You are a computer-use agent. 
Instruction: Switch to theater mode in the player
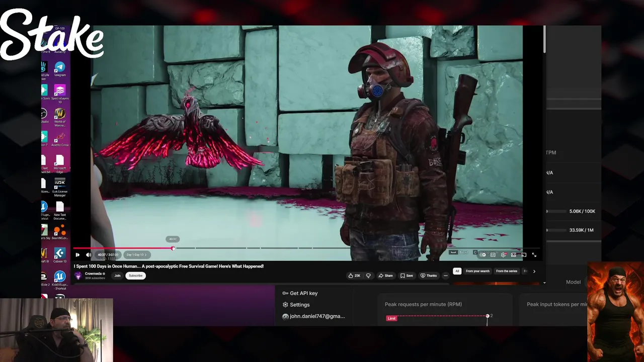pos(514,255)
